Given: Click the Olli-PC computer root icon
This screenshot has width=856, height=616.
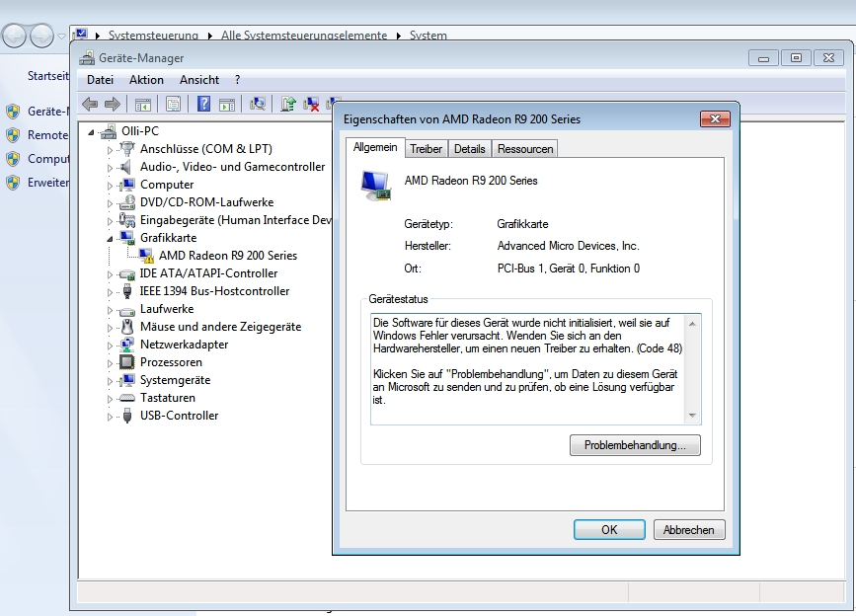Looking at the screenshot, I should pos(109,131).
